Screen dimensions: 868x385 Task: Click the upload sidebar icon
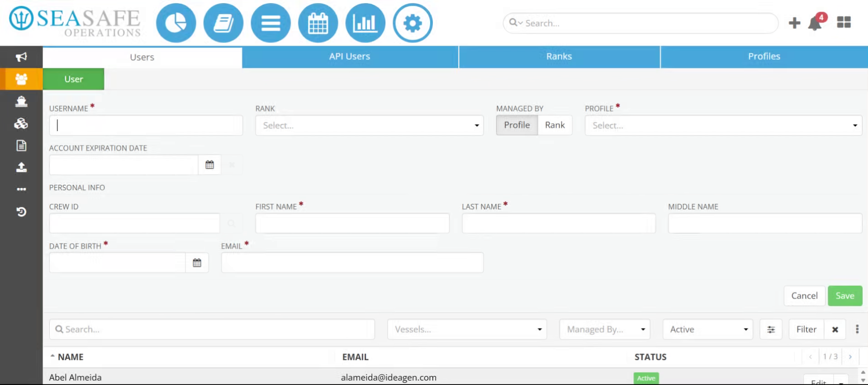(21, 167)
